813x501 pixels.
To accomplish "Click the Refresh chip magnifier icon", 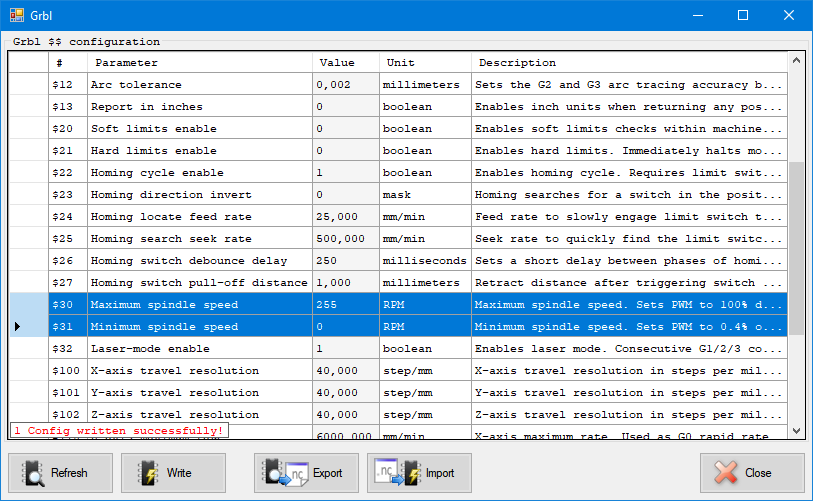I will pos(33,473).
